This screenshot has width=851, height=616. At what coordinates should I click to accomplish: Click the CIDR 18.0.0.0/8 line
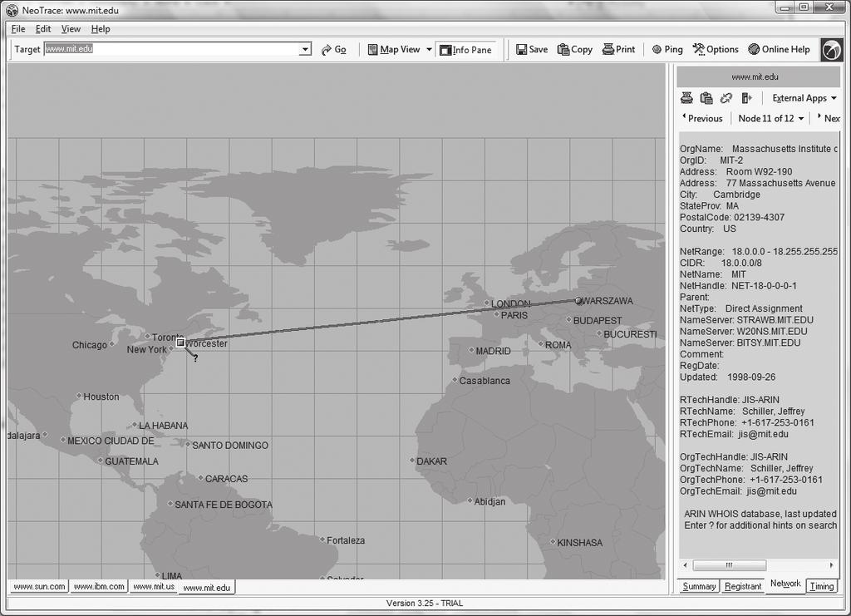[x=721, y=264]
